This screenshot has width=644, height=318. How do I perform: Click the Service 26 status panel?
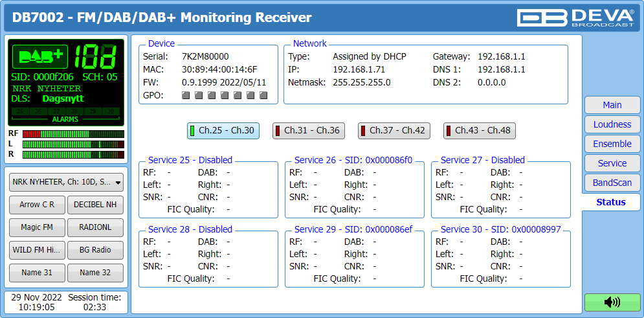355,188
